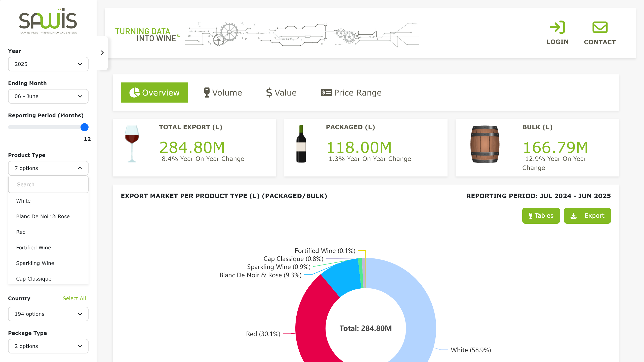Click the wooden barrel image
644x362 pixels.
[x=485, y=144]
